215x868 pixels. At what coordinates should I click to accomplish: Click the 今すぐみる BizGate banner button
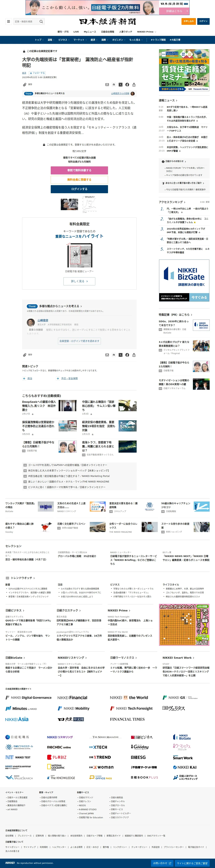(200, 298)
